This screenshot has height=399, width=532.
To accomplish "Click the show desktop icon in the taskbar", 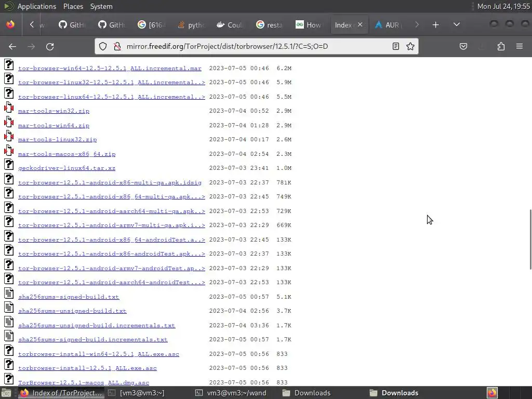I will [6, 393].
